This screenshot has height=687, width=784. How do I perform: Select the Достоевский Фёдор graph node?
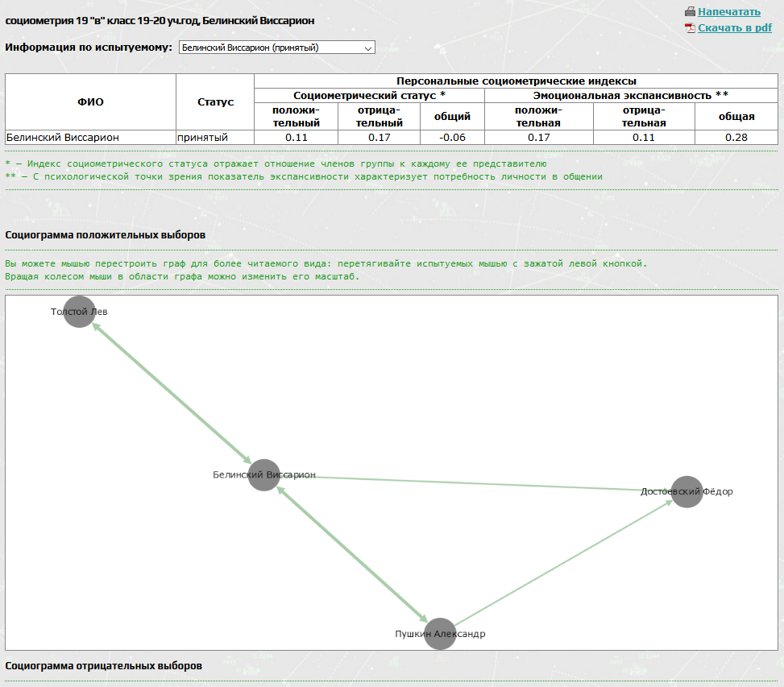[x=687, y=491]
